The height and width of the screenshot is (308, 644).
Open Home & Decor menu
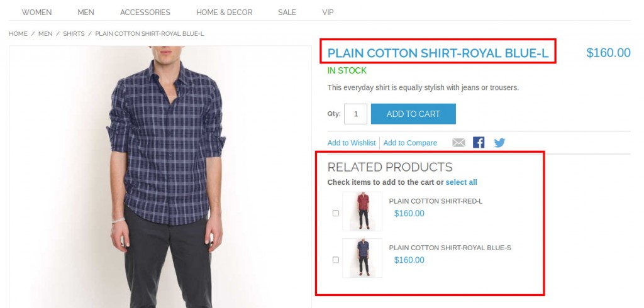[224, 12]
